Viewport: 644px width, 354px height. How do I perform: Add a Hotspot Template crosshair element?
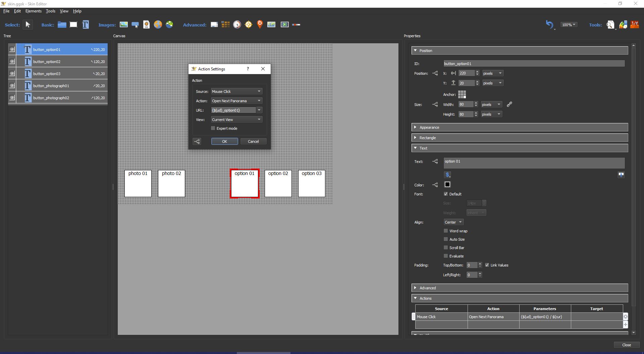point(249,24)
